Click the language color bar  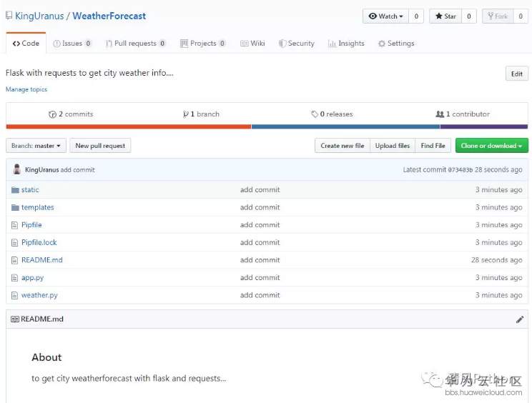[267, 126]
